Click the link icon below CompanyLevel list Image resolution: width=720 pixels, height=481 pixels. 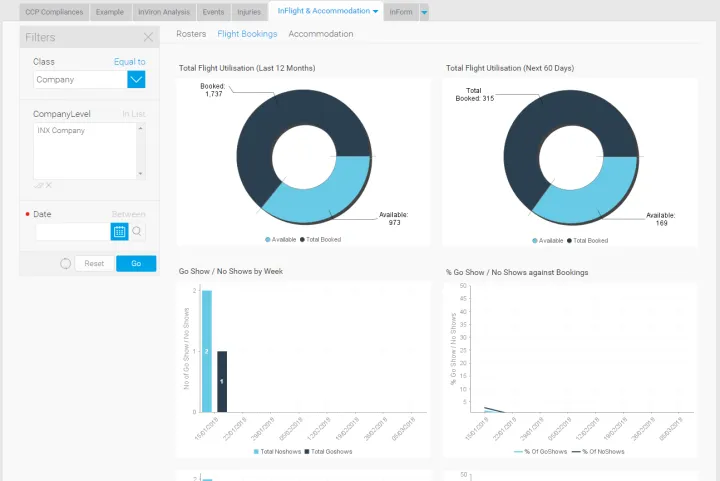coord(38,185)
